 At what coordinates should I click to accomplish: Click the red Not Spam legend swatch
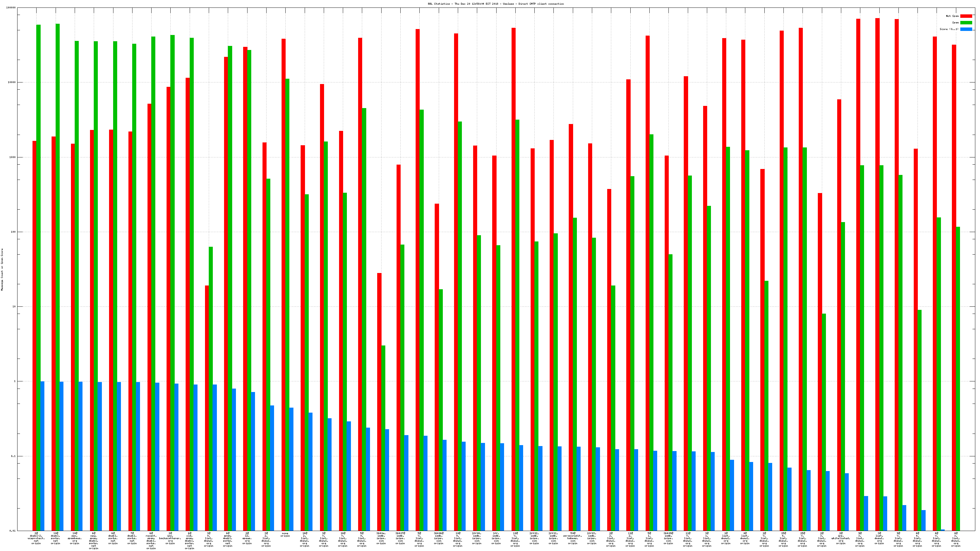(966, 16)
